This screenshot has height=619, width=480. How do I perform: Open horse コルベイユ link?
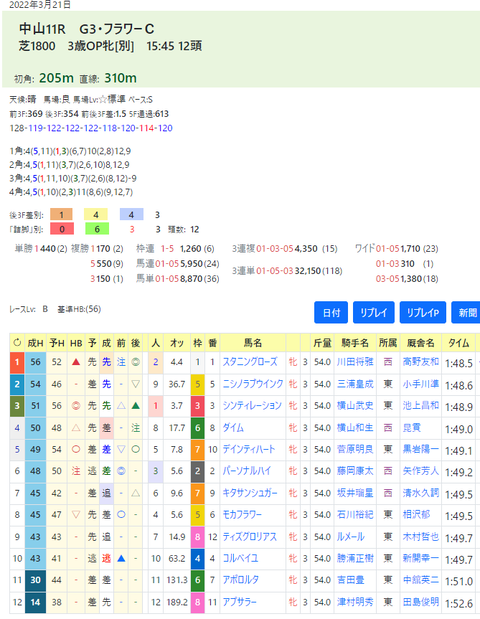240,559
